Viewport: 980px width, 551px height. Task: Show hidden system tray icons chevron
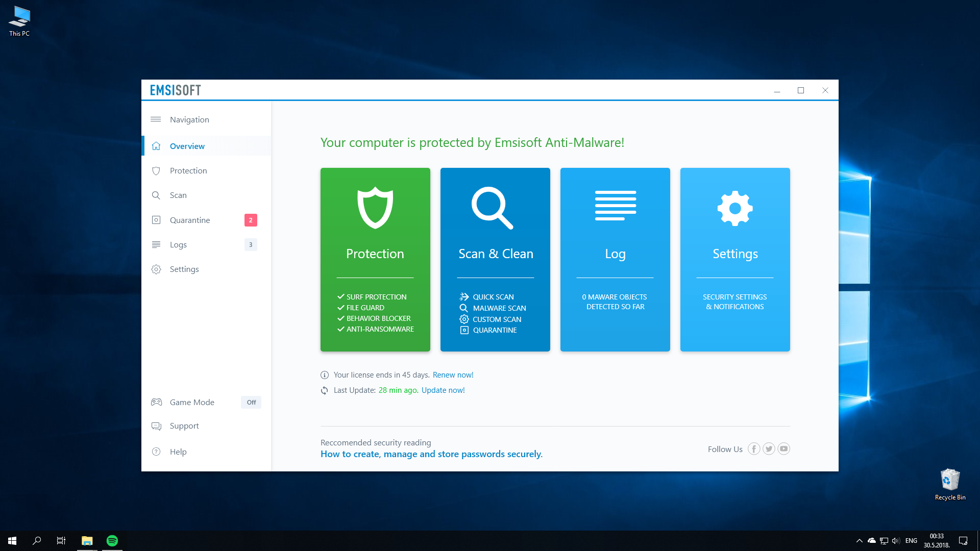tap(860, 541)
